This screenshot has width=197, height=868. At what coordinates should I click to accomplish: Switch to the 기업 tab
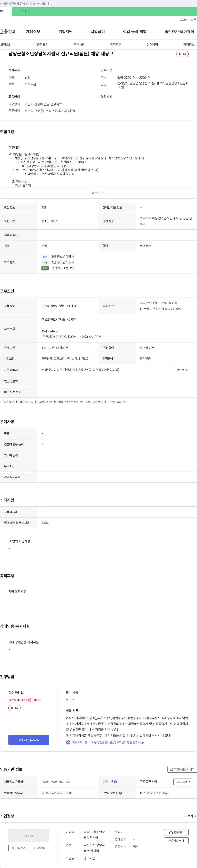(x=25, y=11)
